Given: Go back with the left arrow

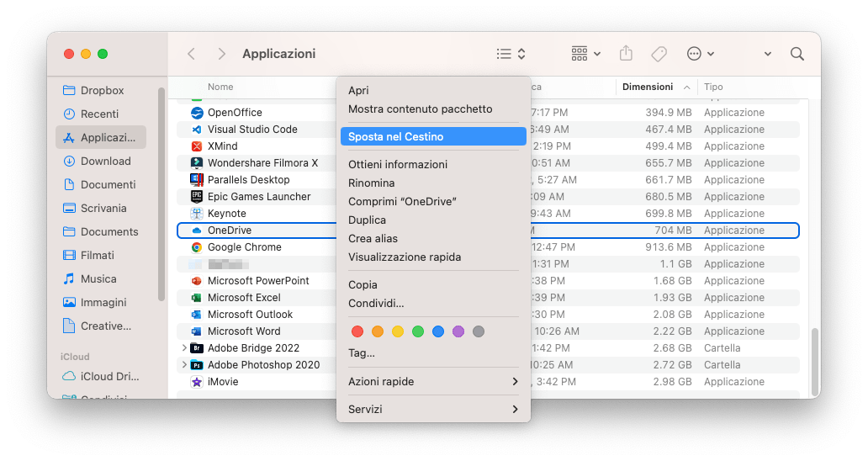Looking at the screenshot, I should pos(192,54).
